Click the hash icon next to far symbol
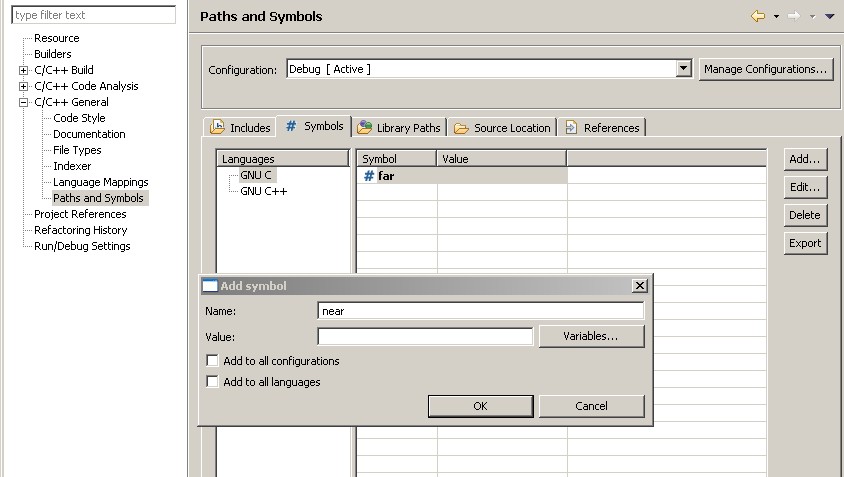This screenshot has height=477, width=844. coord(369,176)
